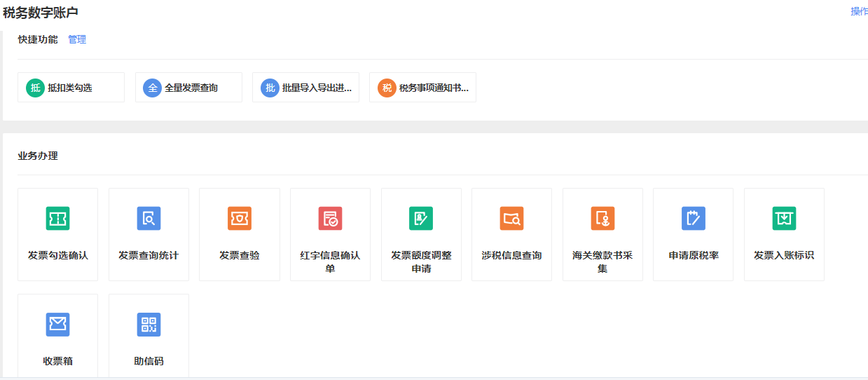
Task: Open 发票额度调整申请 green icon
Action: (x=421, y=219)
